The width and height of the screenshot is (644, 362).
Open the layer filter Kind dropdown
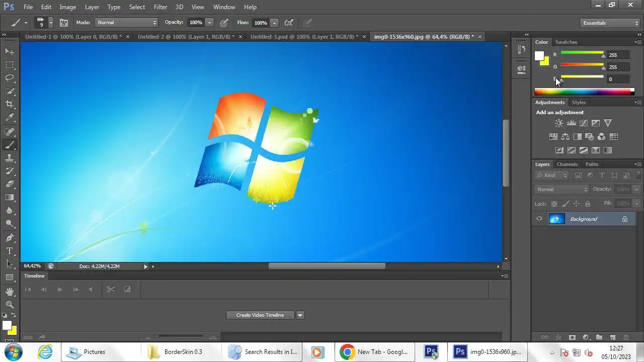coord(552,175)
